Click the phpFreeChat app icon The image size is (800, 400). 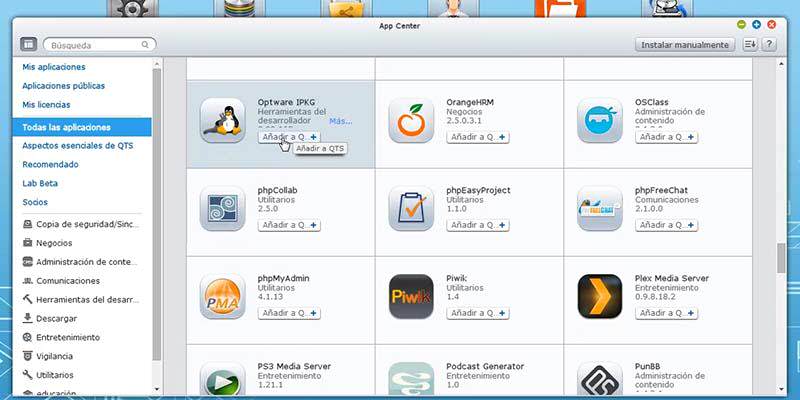[x=599, y=208]
